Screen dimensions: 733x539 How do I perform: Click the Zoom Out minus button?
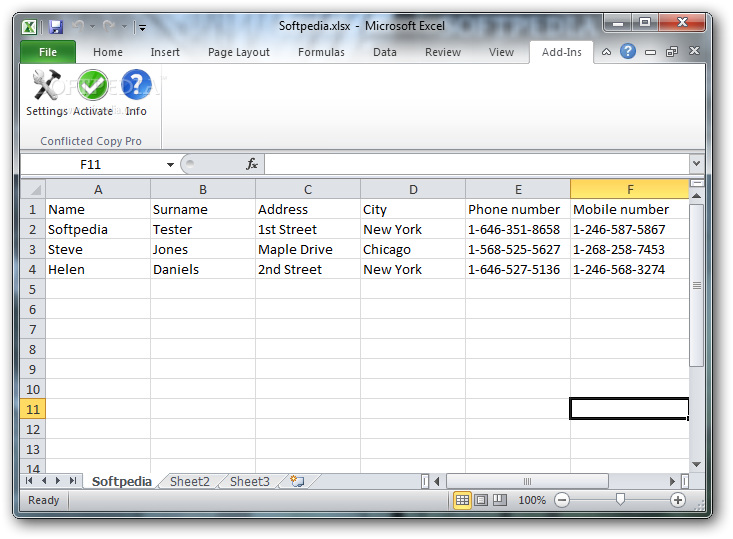tap(562, 500)
